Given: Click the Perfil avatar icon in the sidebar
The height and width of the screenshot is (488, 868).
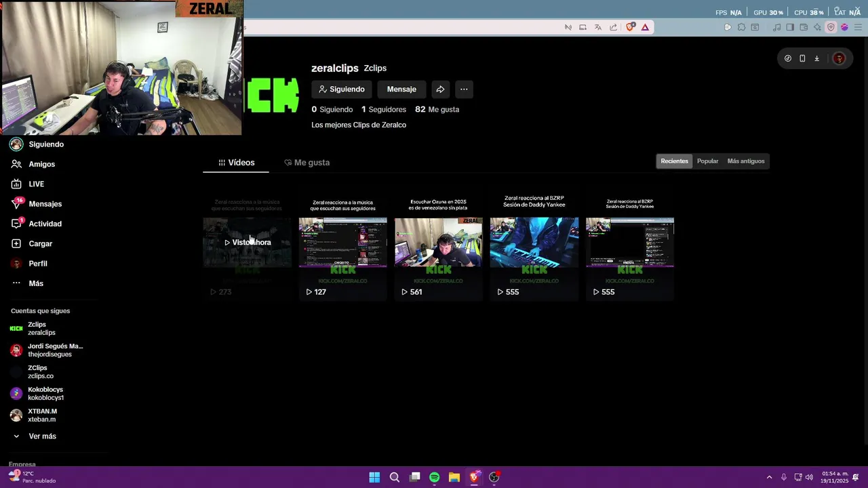Looking at the screenshot, I should (16, 264).
